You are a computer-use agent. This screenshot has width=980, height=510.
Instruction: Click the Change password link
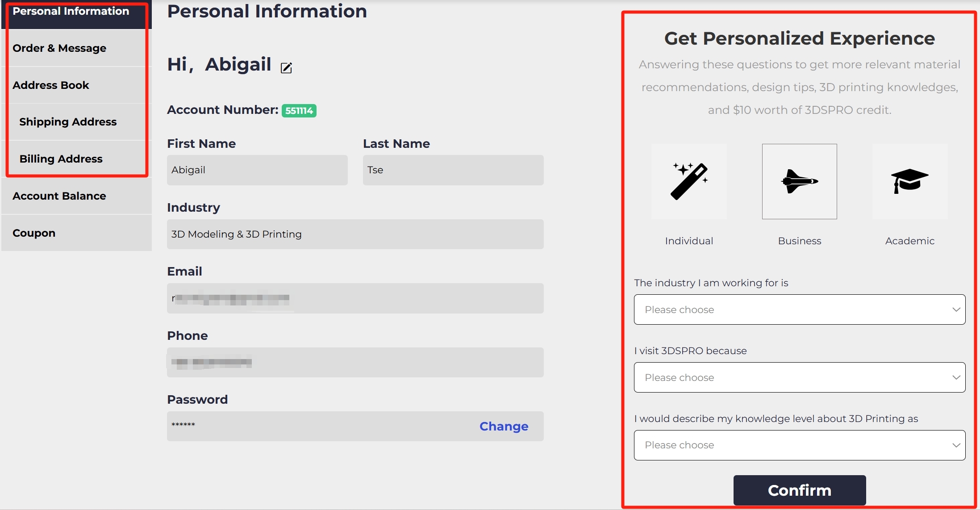pyautogui.click(x=504, y=426)
